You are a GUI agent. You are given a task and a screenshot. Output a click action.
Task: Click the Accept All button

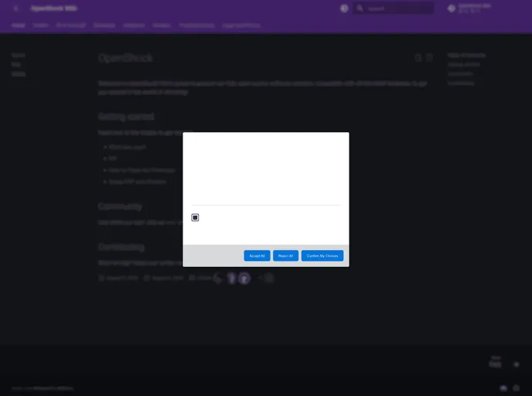point(257,255)
